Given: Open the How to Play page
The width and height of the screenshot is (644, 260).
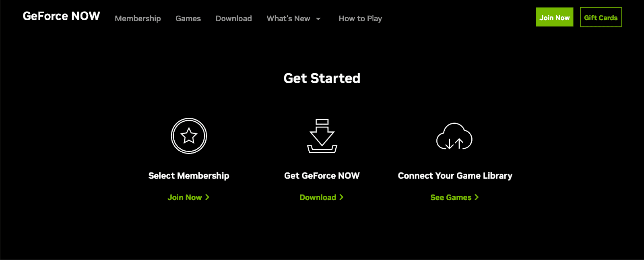Looking at the screenshot, I should pyautogui.click(x=360, y=18).
